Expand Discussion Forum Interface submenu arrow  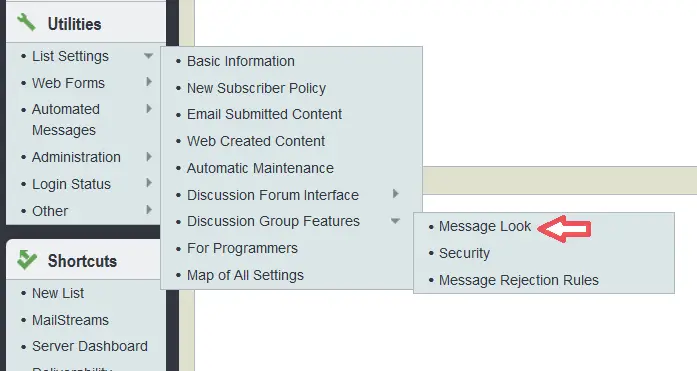tap(396, 194)
